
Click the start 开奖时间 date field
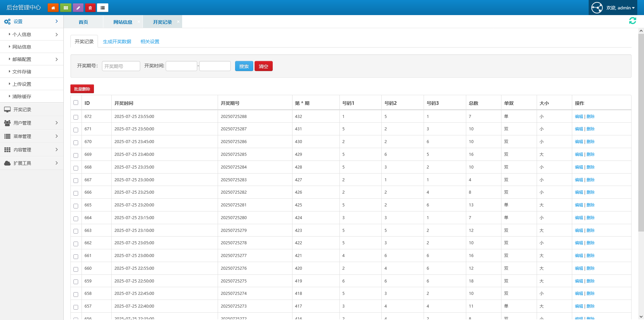(181, 66)
